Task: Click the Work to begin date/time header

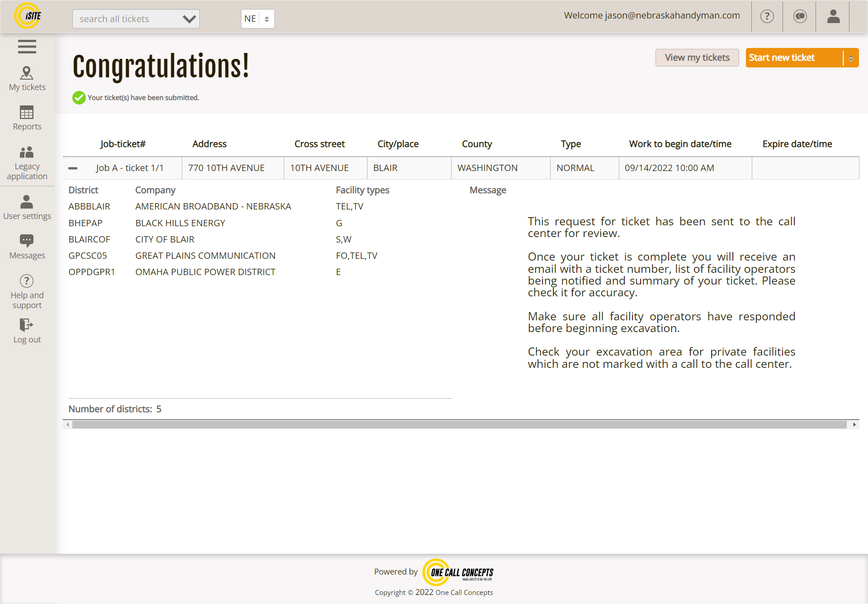Action: pyautogui.click(x=680, y=144)
